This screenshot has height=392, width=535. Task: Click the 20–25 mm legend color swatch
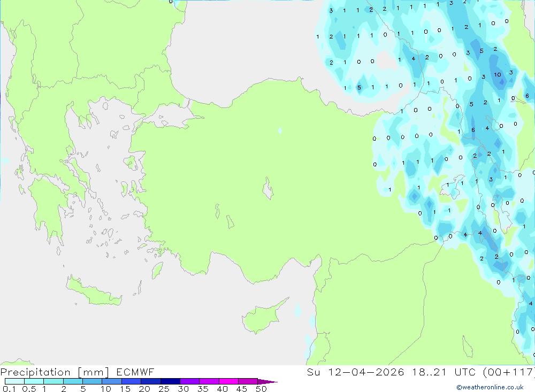coord(151,381)
